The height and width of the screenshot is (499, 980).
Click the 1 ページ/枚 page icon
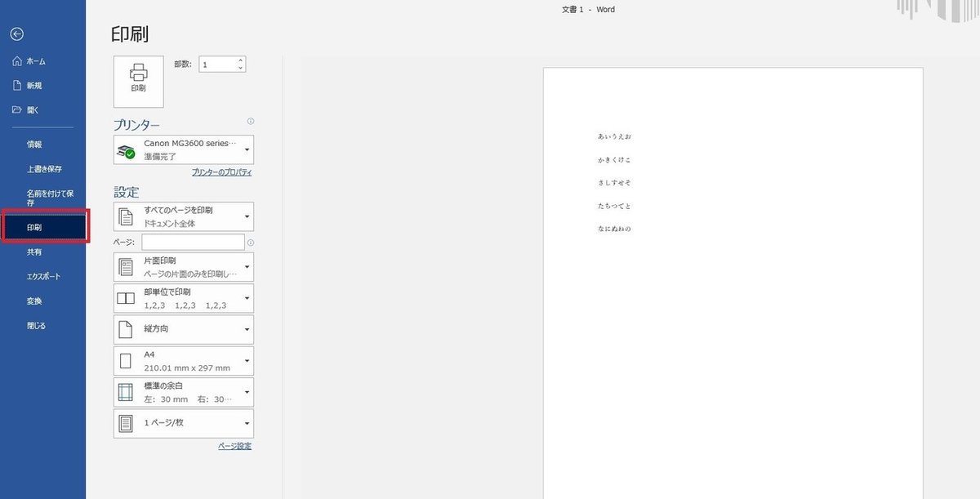[x=126, y=423]
